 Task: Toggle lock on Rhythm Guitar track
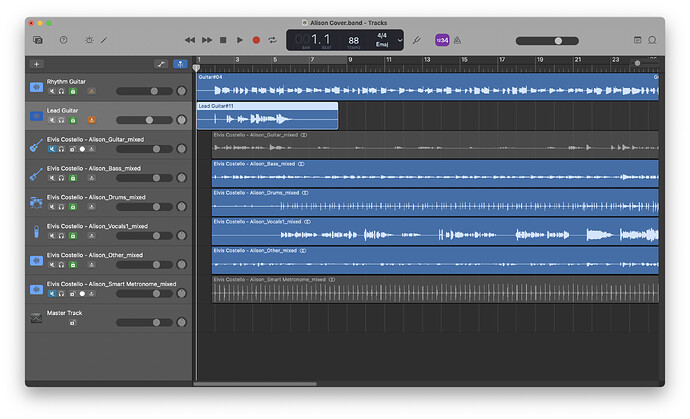pos(73,92)
